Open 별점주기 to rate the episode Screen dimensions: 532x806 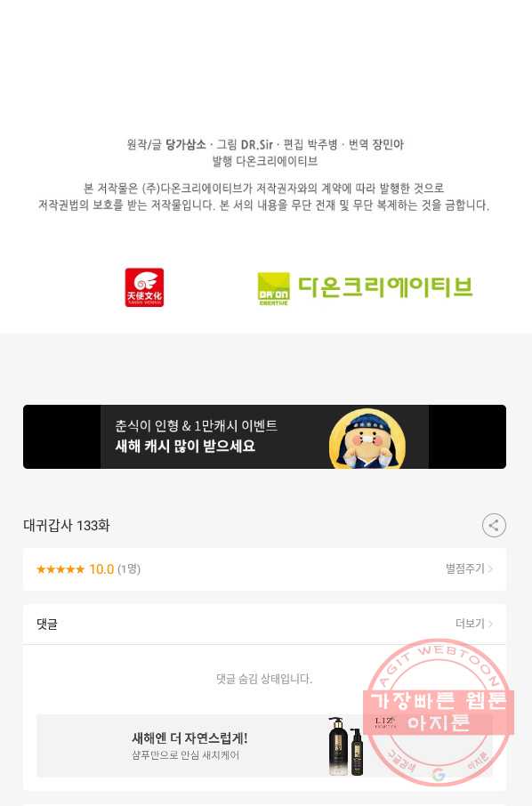465,568
